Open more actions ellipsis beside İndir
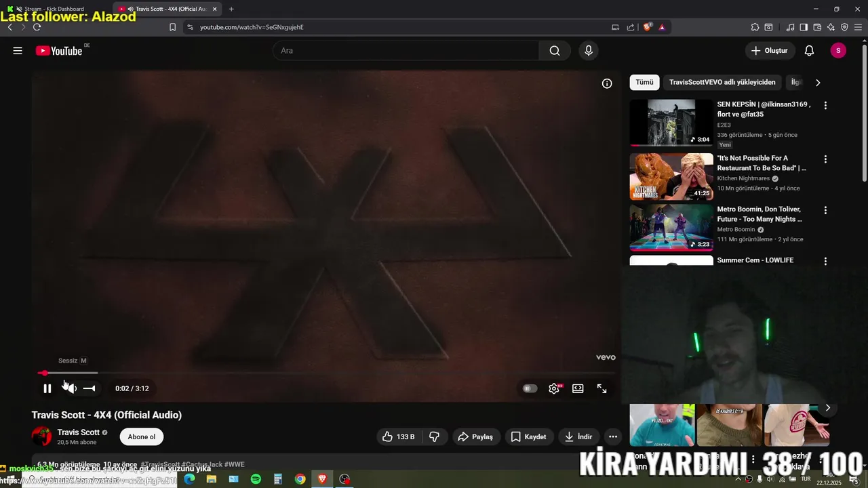 point(613,436)
